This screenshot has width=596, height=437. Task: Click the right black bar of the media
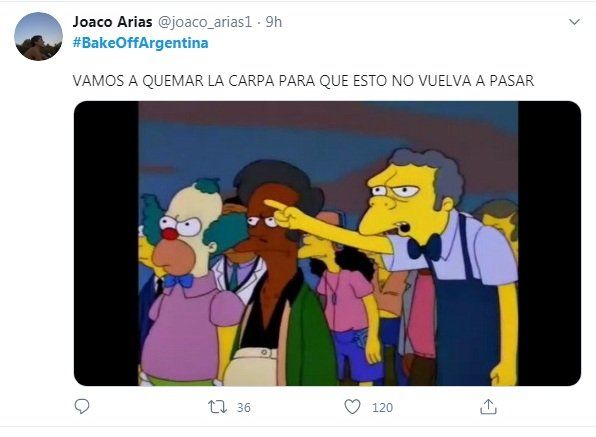[549, 243]
